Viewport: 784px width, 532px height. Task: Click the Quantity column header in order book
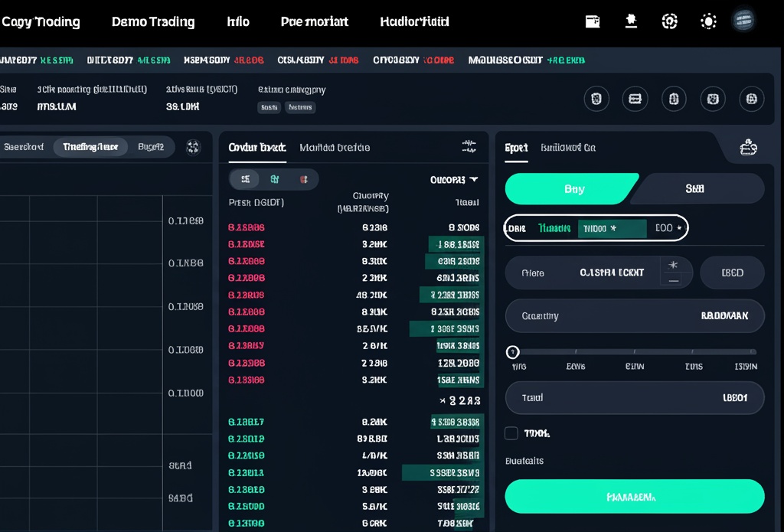pos(364,202)
